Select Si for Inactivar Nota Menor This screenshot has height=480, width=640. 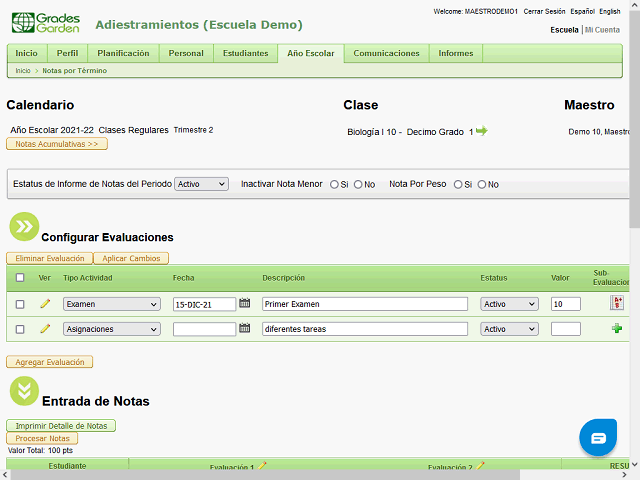pyautogui.click(x=334, y=184)
